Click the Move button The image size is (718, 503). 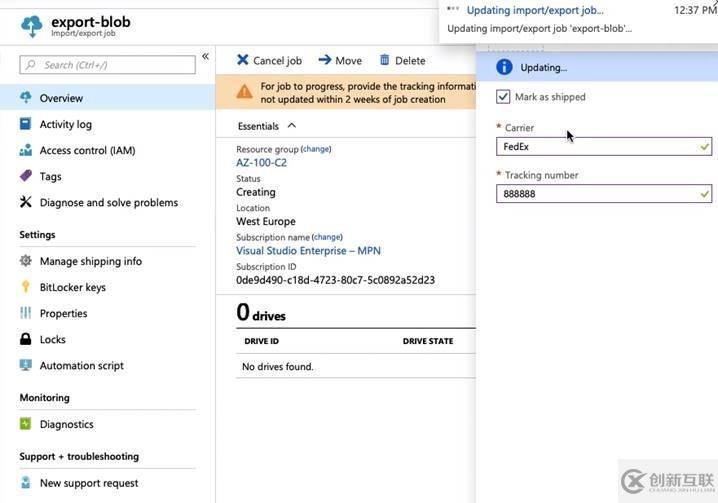pos(340,60)
